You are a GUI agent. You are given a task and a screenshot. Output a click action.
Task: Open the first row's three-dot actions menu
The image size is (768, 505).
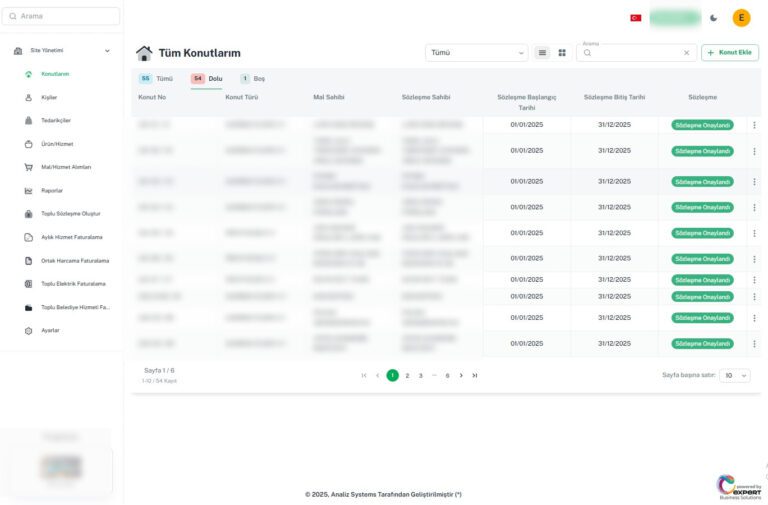(754, 125)
